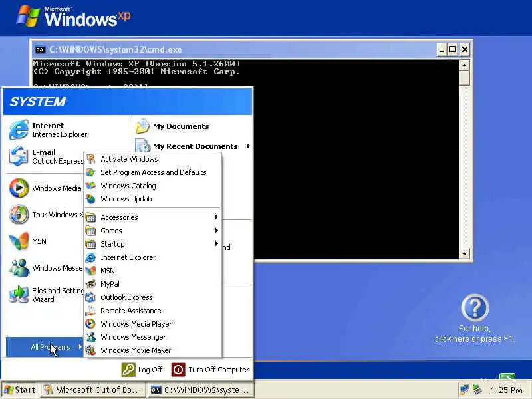Click My Recent Documents icon
This screenshot has width=532, height=399.
point(142,145)
